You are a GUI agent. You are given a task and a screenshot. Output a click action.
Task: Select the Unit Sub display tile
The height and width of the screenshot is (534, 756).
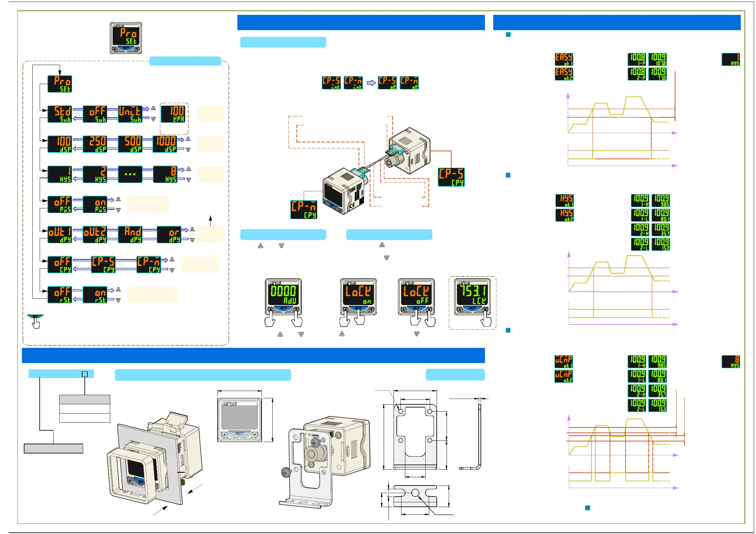tap(130, 114)
